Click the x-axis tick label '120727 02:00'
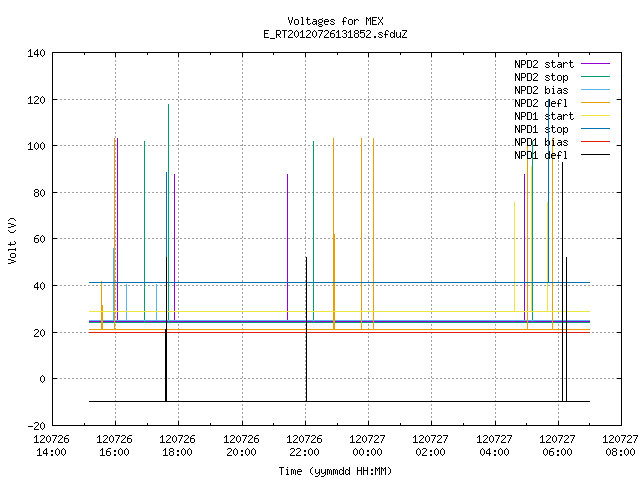 pos(431,446)
